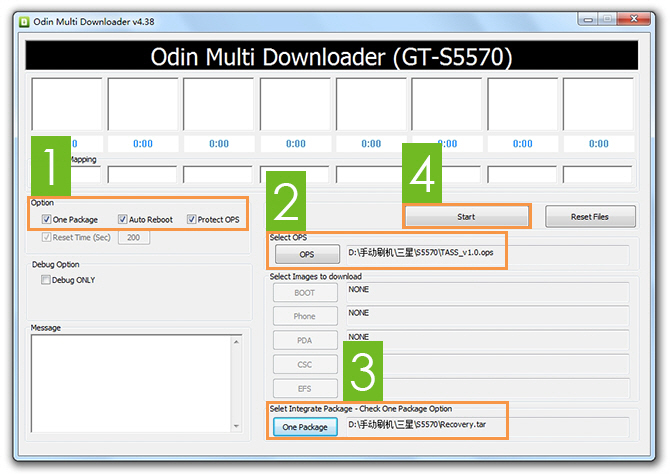Image resolution: width=670 pixels, height=474 pixels.
Task: Click the Odin app icon in title bar
Action: [x=24, y=22]
